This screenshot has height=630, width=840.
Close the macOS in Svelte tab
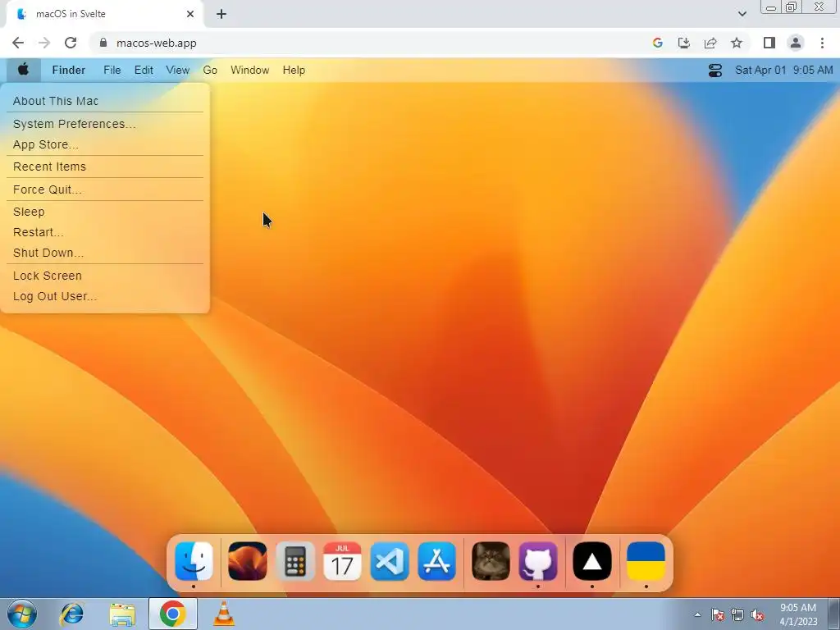(190, 14)
